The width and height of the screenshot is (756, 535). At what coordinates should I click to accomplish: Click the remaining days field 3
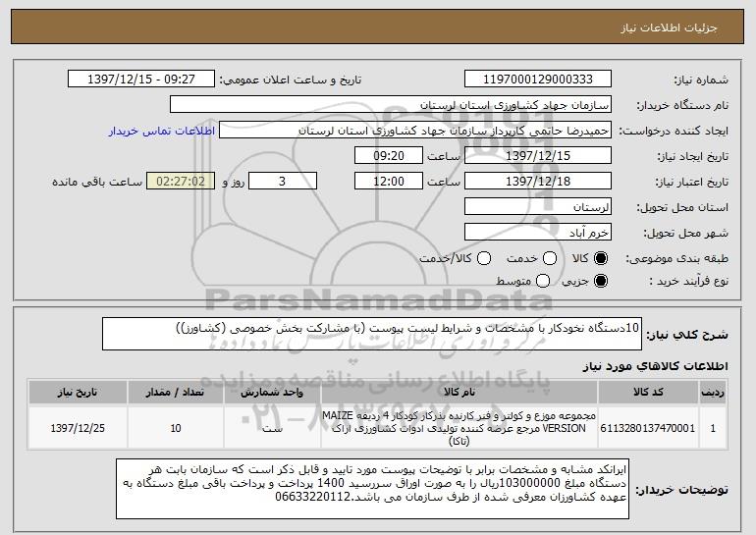283,182
